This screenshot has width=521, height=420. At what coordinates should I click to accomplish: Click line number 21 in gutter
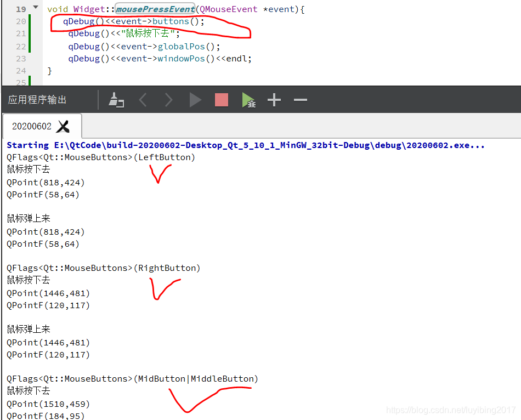coord(21,33)
